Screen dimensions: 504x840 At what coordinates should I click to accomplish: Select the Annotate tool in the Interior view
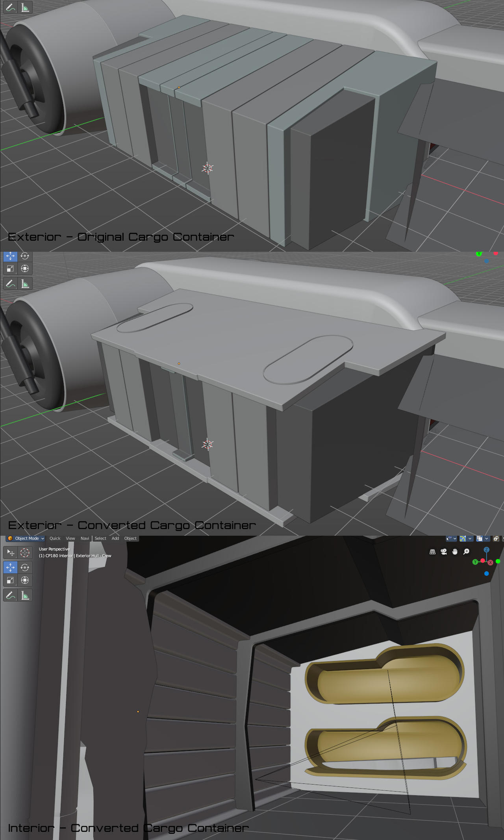coord(10,595)
